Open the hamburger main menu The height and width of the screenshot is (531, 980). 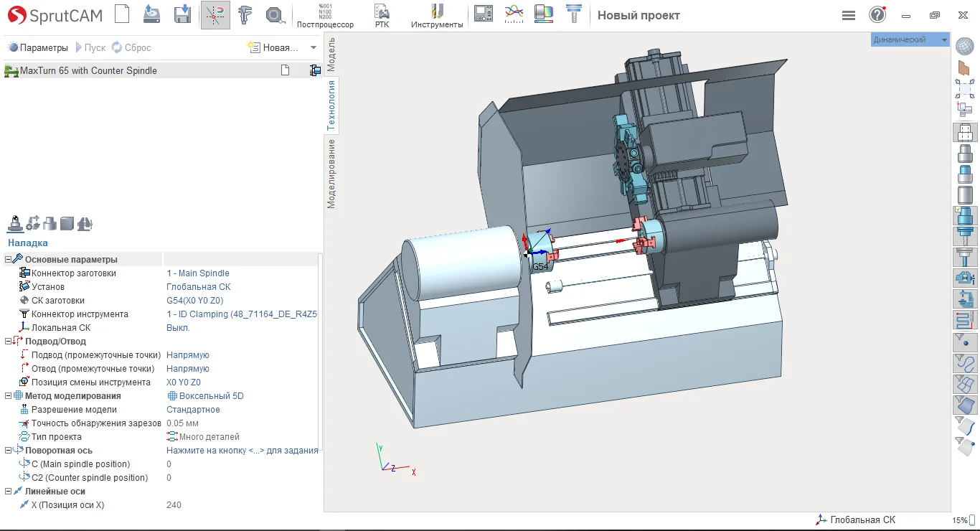[x=848, y=15]
